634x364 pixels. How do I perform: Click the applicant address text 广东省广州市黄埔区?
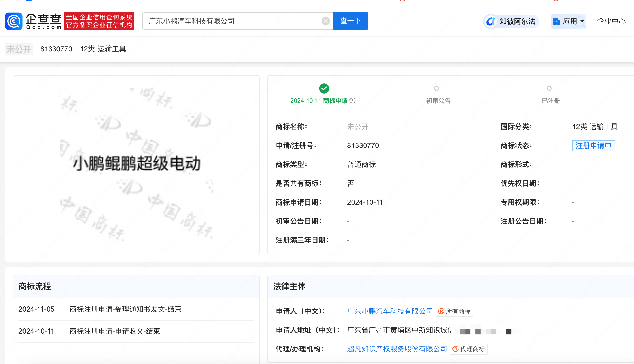coord(379,330)
